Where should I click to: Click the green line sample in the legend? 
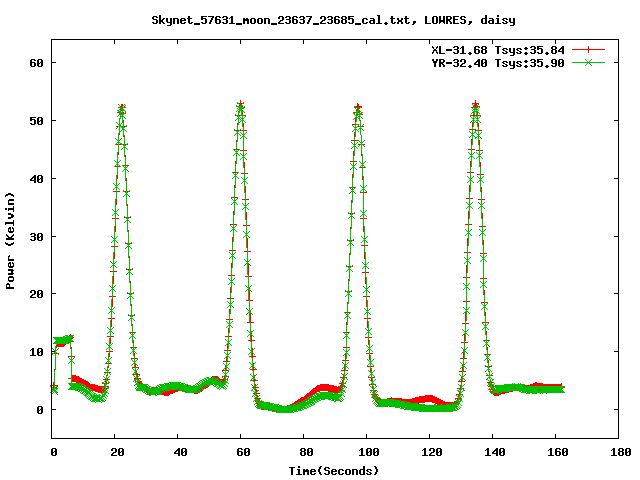pyautogui.click(x=588, y=62)
